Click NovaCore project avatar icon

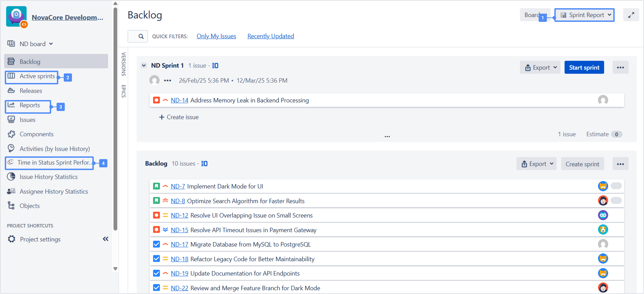click(17, 17)
